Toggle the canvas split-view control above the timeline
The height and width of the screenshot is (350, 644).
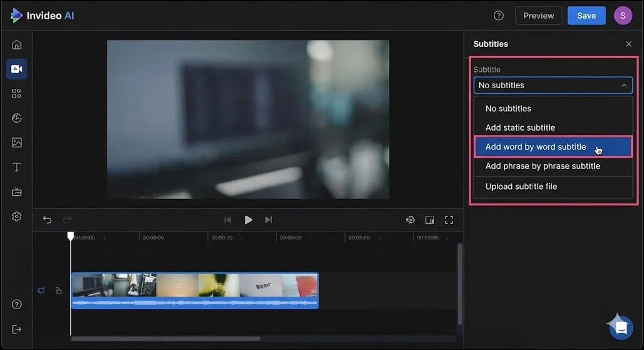point(430,219)
